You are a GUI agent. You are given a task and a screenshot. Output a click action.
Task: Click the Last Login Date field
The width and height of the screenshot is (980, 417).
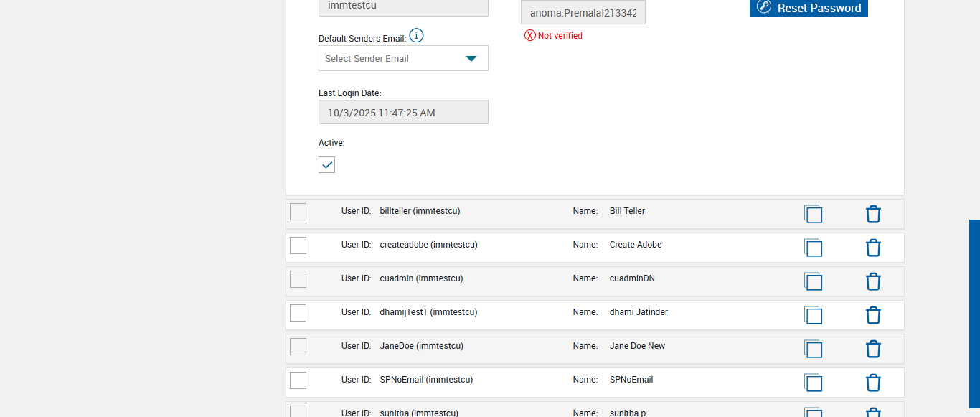point(403,113)
